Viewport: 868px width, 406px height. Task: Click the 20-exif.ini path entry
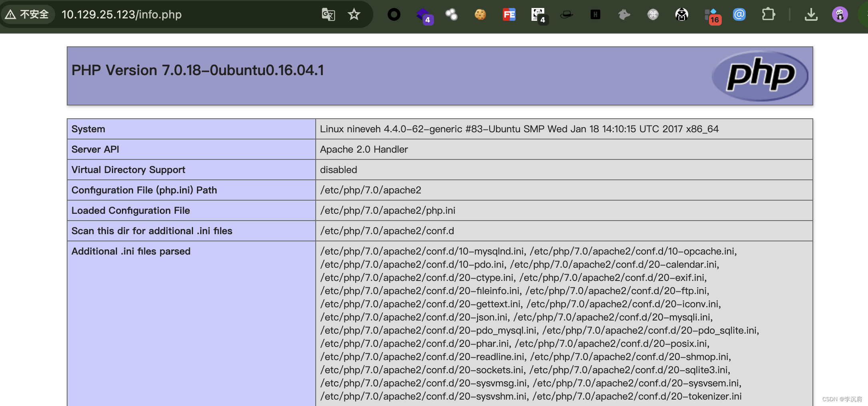tap(613, 278)
